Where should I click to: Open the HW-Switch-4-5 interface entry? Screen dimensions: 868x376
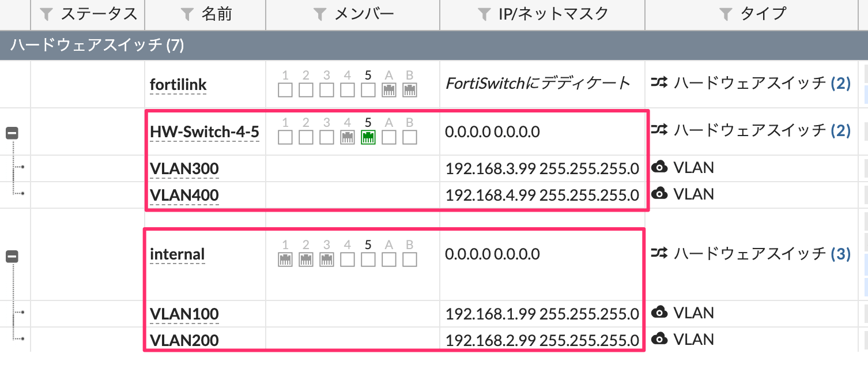205,131
